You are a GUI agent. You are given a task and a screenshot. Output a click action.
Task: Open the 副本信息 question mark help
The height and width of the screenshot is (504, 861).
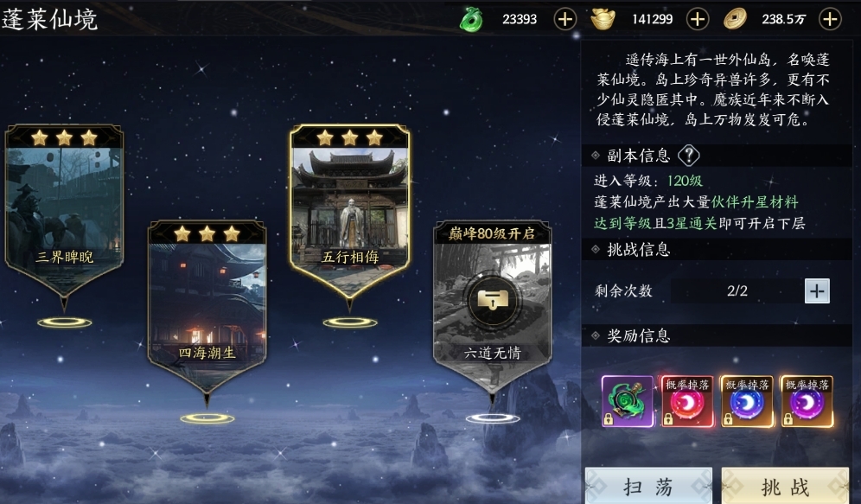click(x=689, y=156)
